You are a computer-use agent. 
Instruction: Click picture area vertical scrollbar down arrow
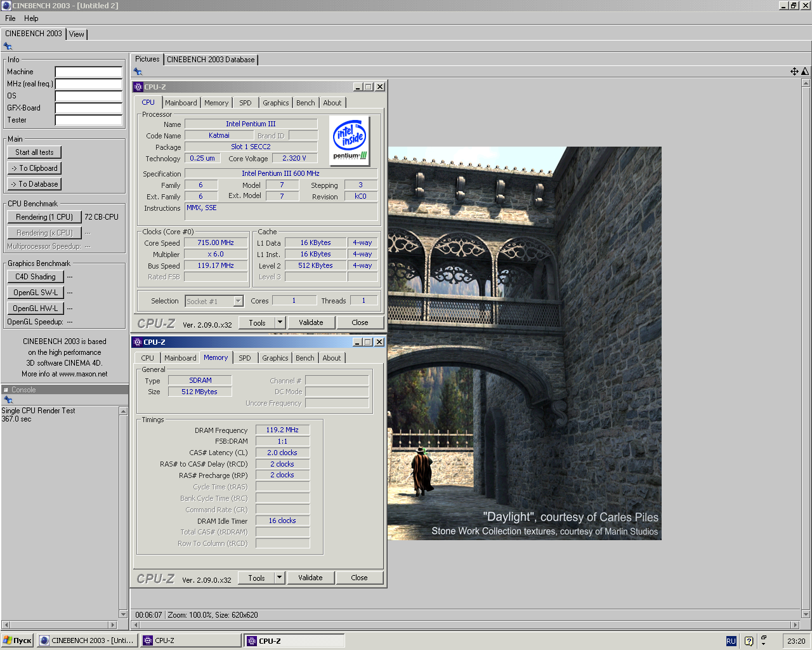click(806, 614)
